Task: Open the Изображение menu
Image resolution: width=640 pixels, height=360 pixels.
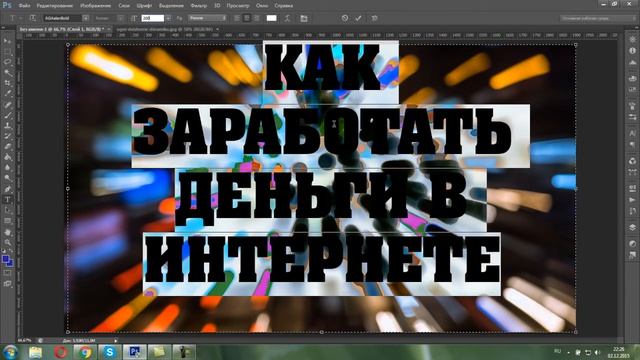Action: [95, 6]
